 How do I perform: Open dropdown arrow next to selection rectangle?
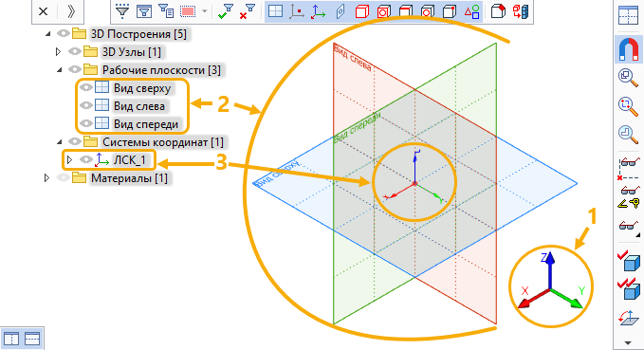pyautogui.click(x=204, y=11)
